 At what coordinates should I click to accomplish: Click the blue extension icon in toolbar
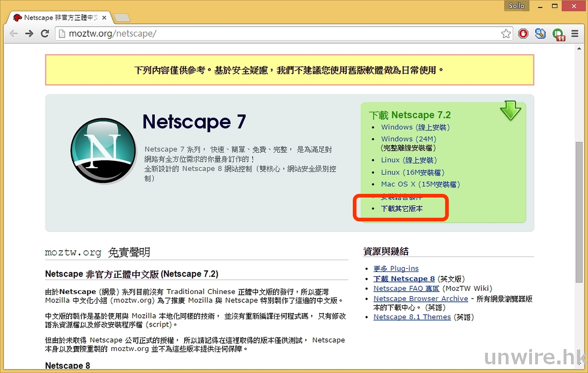click(540, 34)
